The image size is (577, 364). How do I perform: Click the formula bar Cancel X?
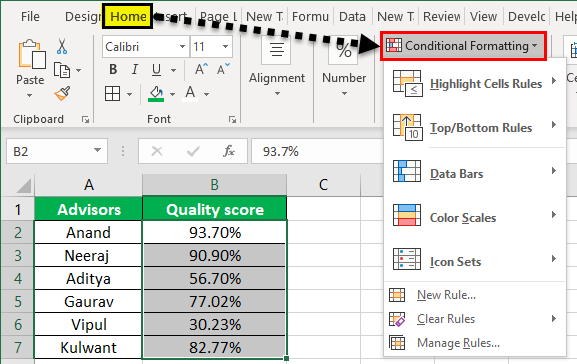(157, 151)
